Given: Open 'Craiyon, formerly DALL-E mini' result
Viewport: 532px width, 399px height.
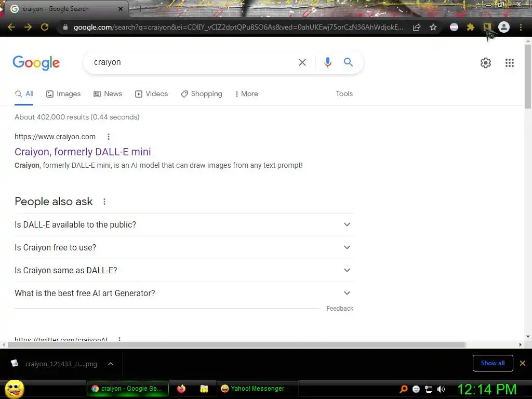Looking at the screenshot, I should tap(83, 152).
